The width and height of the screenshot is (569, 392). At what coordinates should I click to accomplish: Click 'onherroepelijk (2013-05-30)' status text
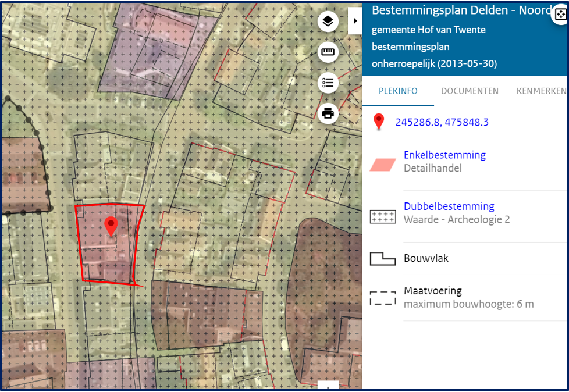pos(435,64)
